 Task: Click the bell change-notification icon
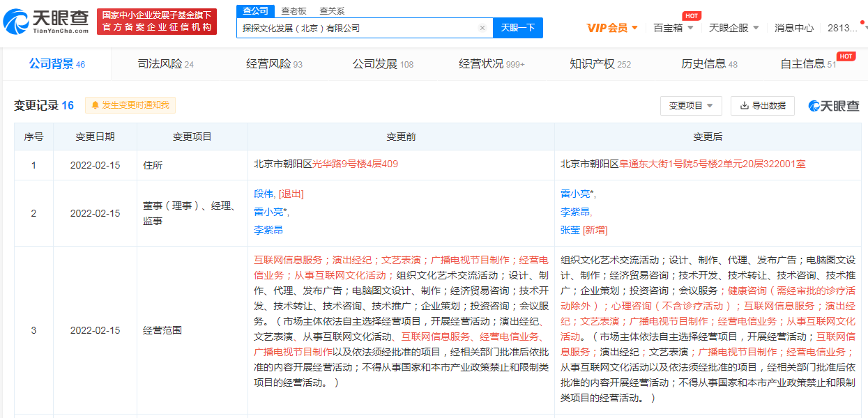tap(95, 105)
